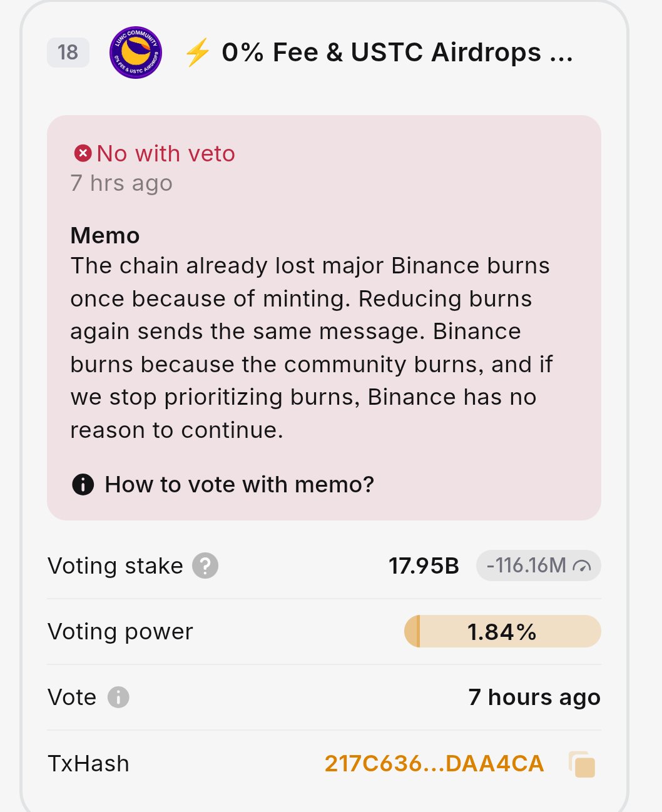Click the info icon next to Vote
The image size is (662, 812).
(x=118, y=697)
